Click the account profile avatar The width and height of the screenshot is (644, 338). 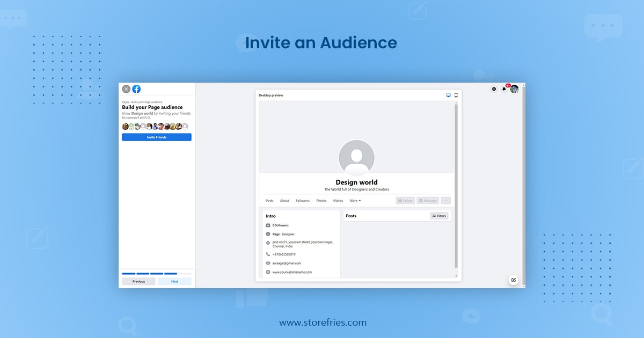(x=514, y=89)
